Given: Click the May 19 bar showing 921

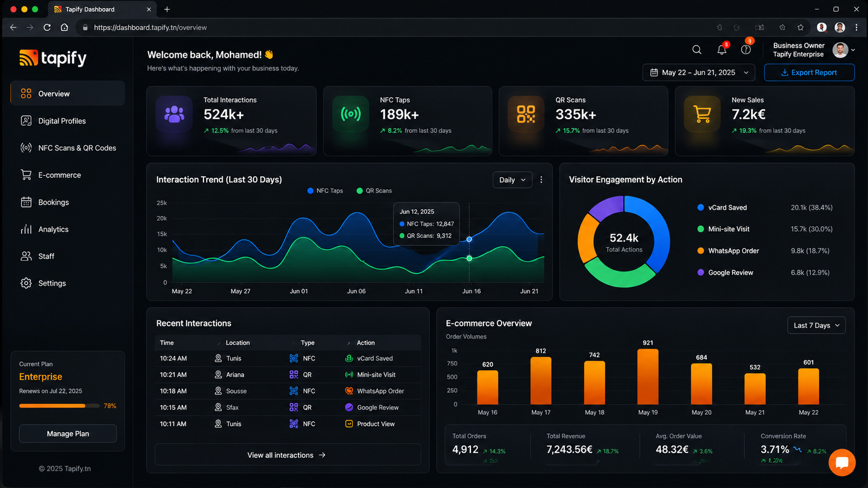Looking at the screenshot, I should tap(648, 376).
